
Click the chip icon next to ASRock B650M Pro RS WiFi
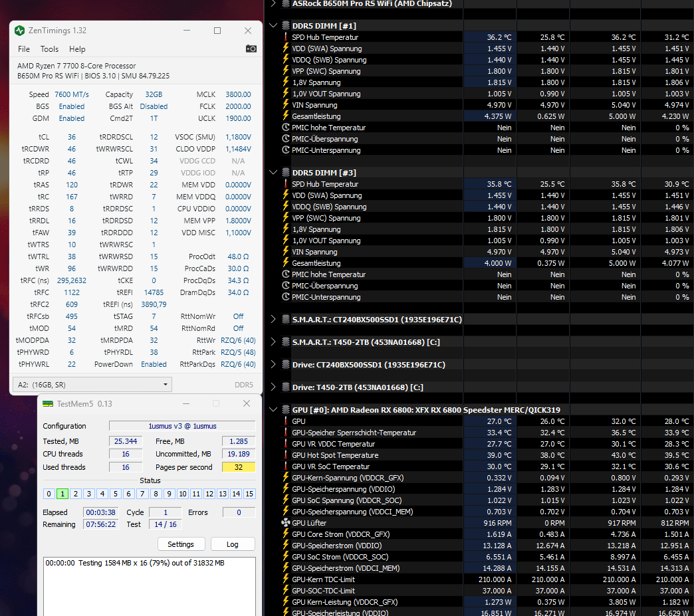[x=286, y=3]
